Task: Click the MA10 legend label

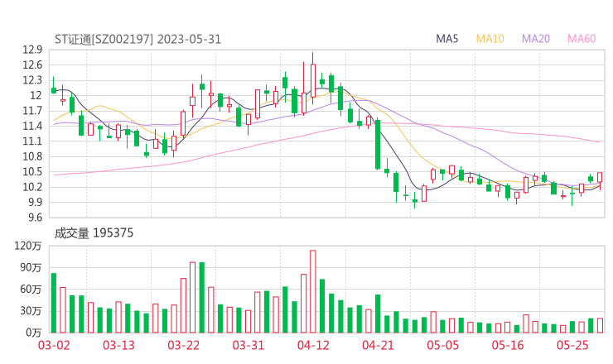Action: pyautogui.click(x=490, y=39)
